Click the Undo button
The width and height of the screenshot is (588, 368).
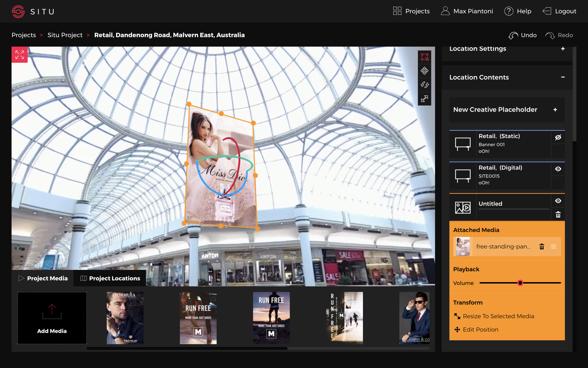click(x=522, y=35)
